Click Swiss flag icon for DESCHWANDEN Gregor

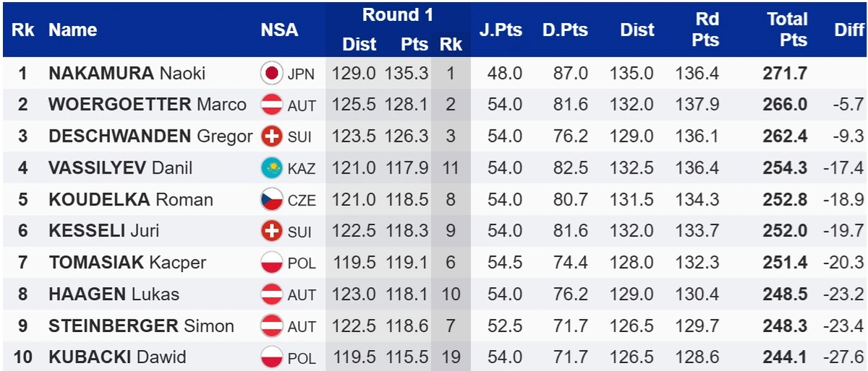click(271, 137)
